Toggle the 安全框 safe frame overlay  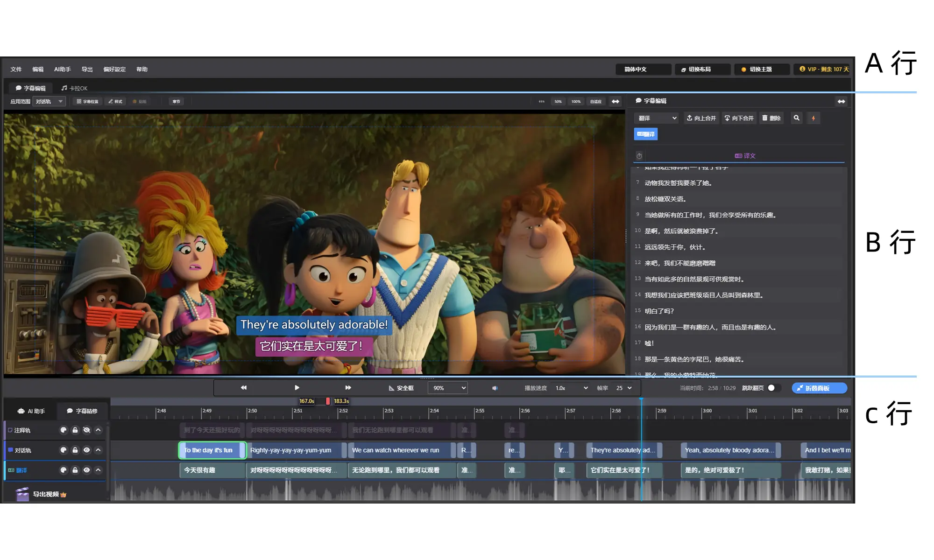pyautogui.click(x=401, y=388)
